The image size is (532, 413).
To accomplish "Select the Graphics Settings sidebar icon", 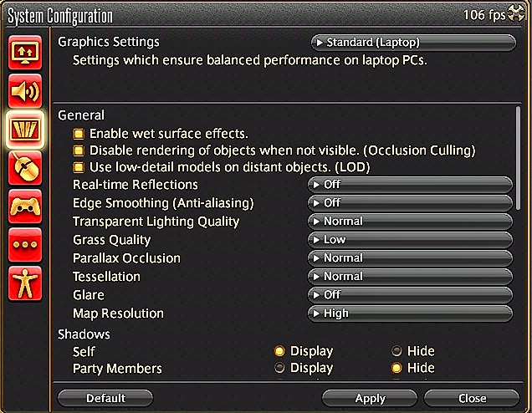I will tap(25, 130).
